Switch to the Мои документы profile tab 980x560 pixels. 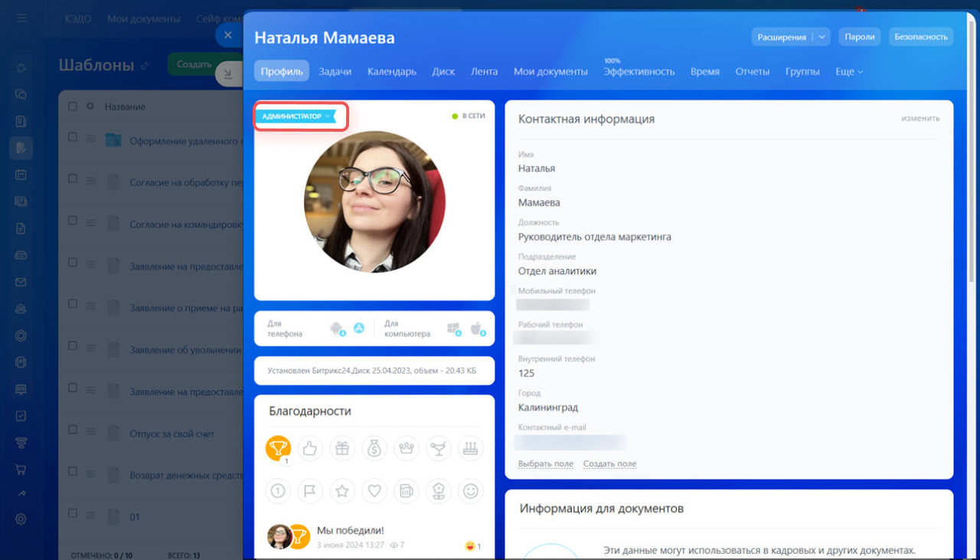click(550, 71)
